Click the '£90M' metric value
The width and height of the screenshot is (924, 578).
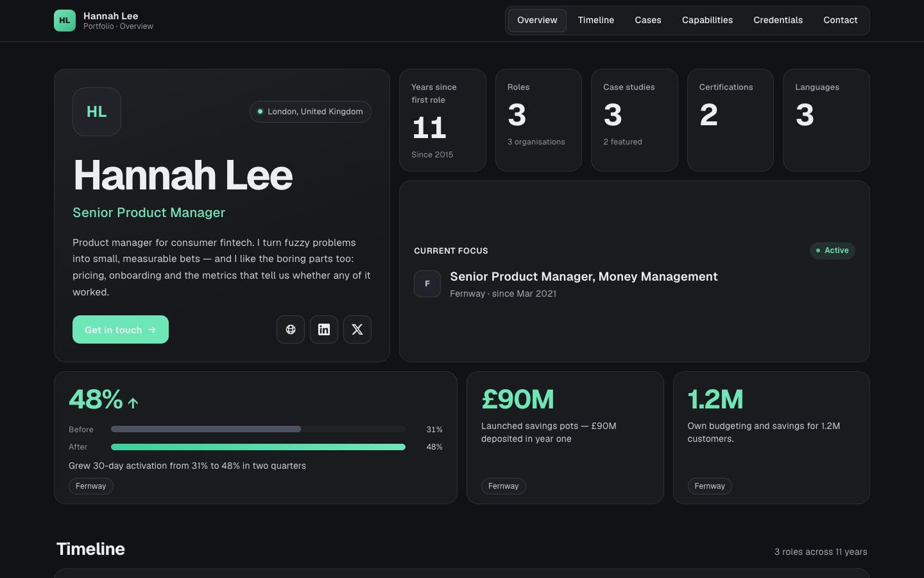(518, 399)
